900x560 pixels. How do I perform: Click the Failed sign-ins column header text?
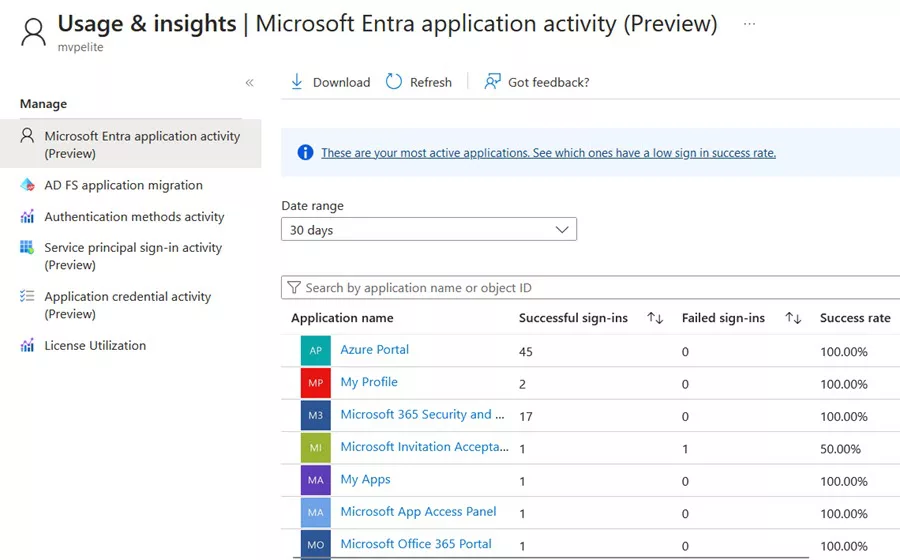(723, 318)
